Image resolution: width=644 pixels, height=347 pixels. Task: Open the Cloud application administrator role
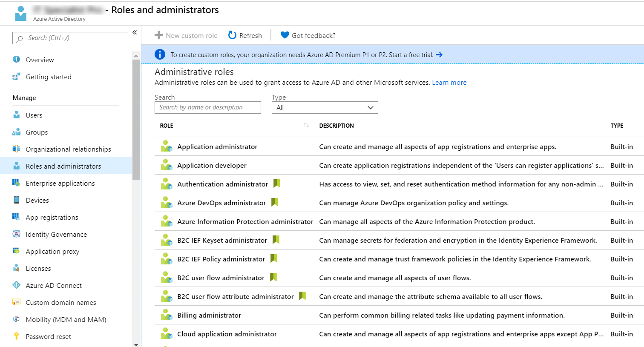tap(227, 334)
